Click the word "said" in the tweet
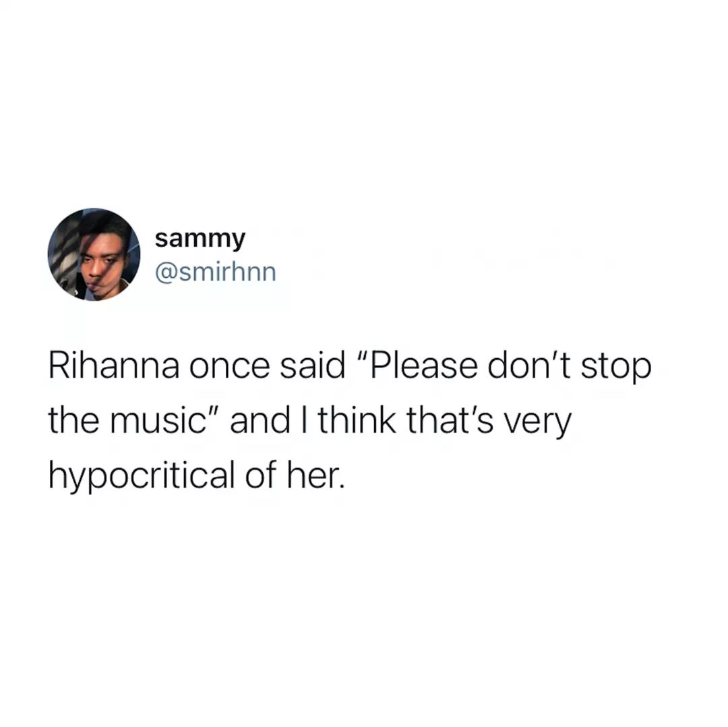Image resolution: width=728 pixels, height=727 pixels. 313,366
